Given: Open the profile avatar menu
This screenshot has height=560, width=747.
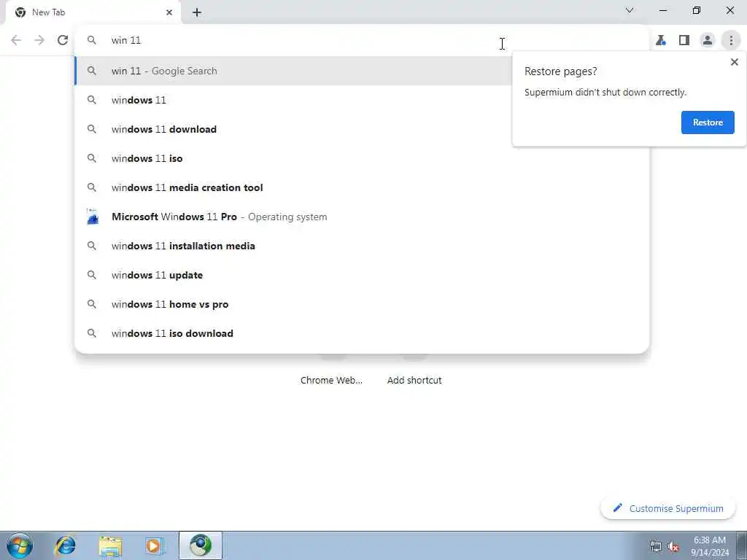Looking at the screenshot, I should pyautogui.click(x=708, y=41).
